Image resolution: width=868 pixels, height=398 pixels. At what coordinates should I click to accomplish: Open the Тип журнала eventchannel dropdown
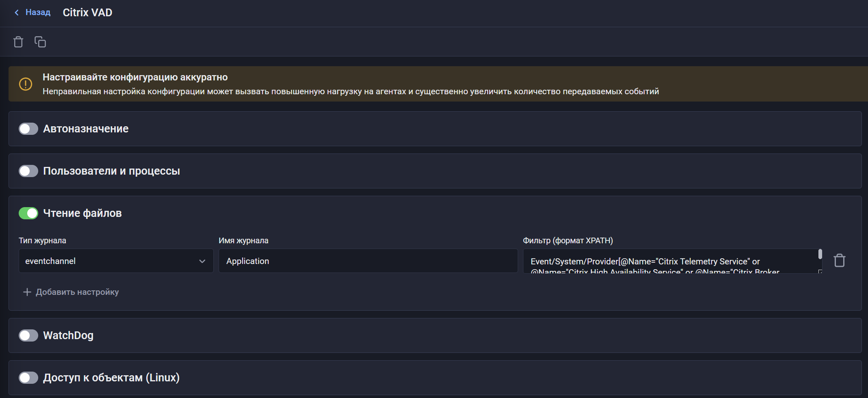coord(116,261)
